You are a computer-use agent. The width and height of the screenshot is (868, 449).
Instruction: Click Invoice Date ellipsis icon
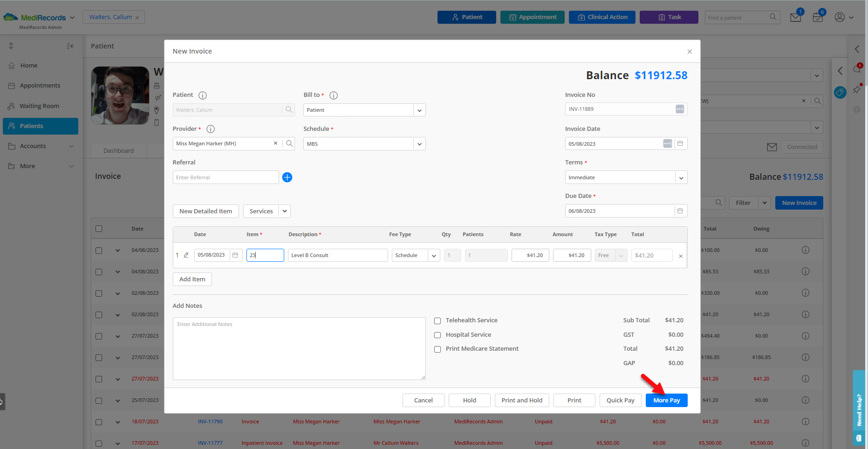click(668, 143)
